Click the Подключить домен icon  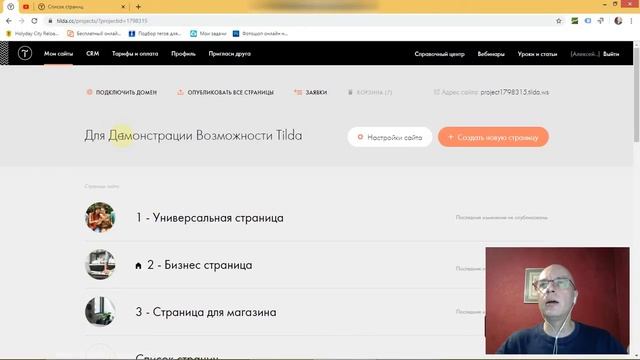(x=89, y=92)
